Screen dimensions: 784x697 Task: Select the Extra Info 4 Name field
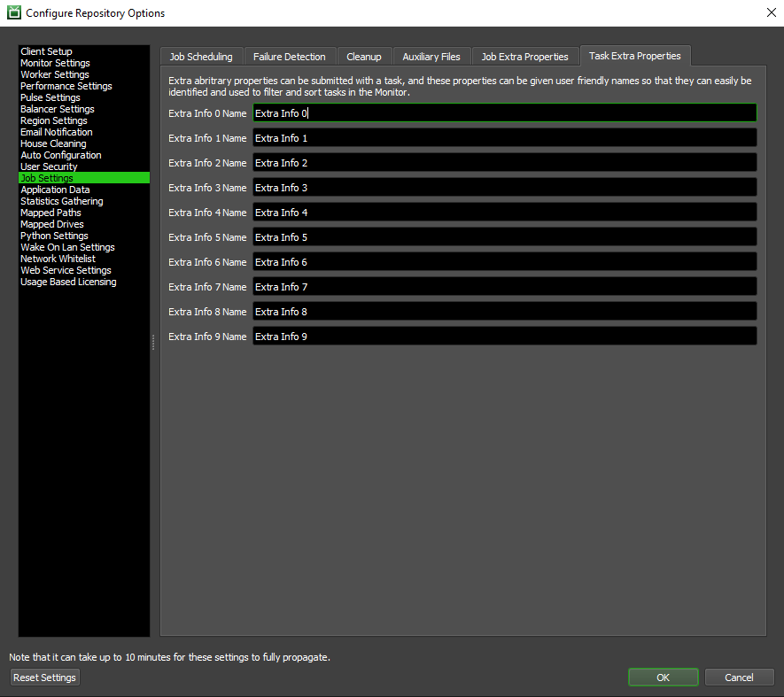[x=504, y=213]
